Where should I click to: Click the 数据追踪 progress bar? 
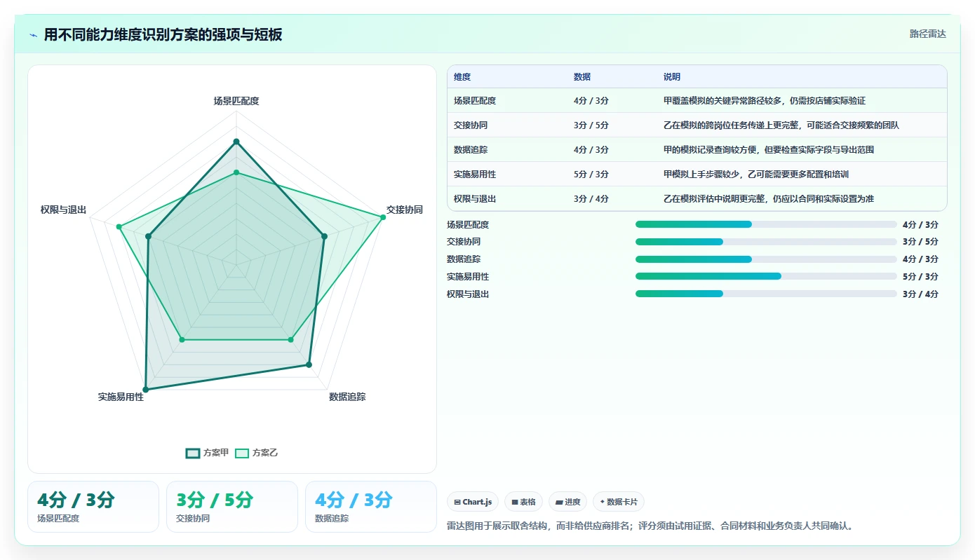[766, 259]
